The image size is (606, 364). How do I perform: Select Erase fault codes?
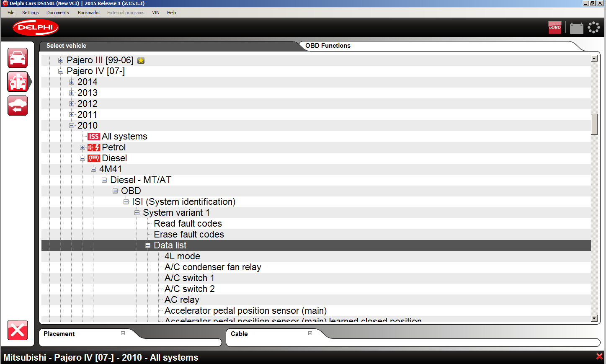pos(189,235)
